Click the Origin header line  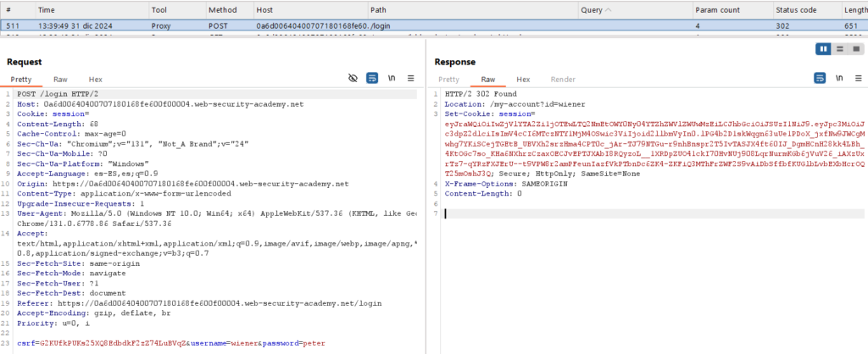tap(183, 184)
